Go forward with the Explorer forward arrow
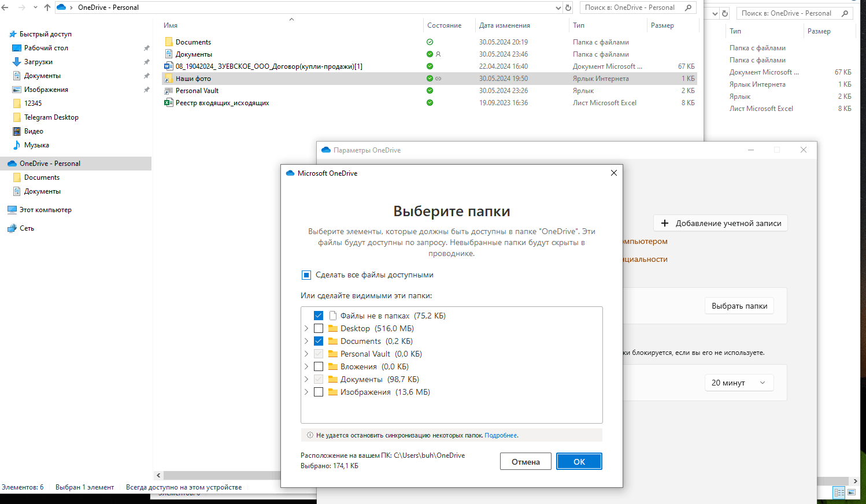Screen dimensions: 866x504 pos(21,8)
